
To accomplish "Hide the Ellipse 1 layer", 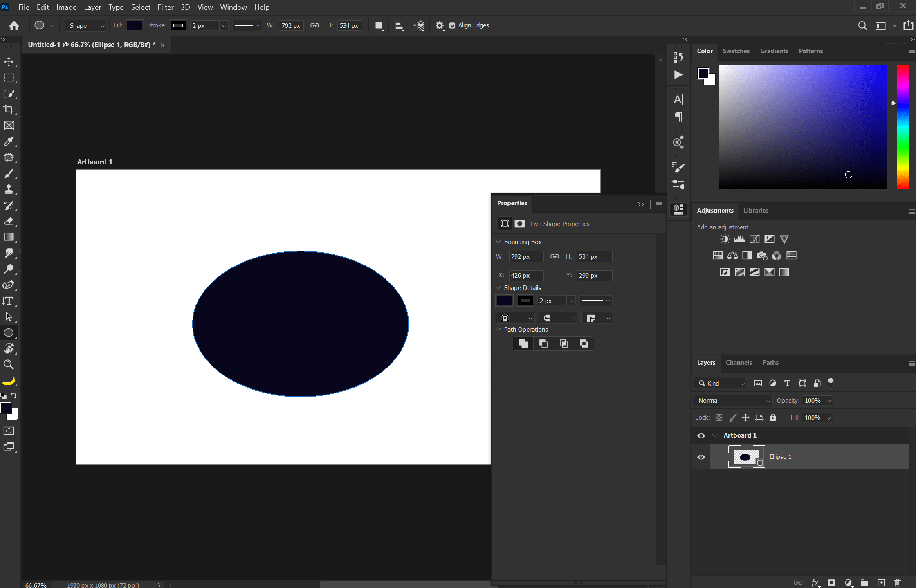I will point(701,457).
